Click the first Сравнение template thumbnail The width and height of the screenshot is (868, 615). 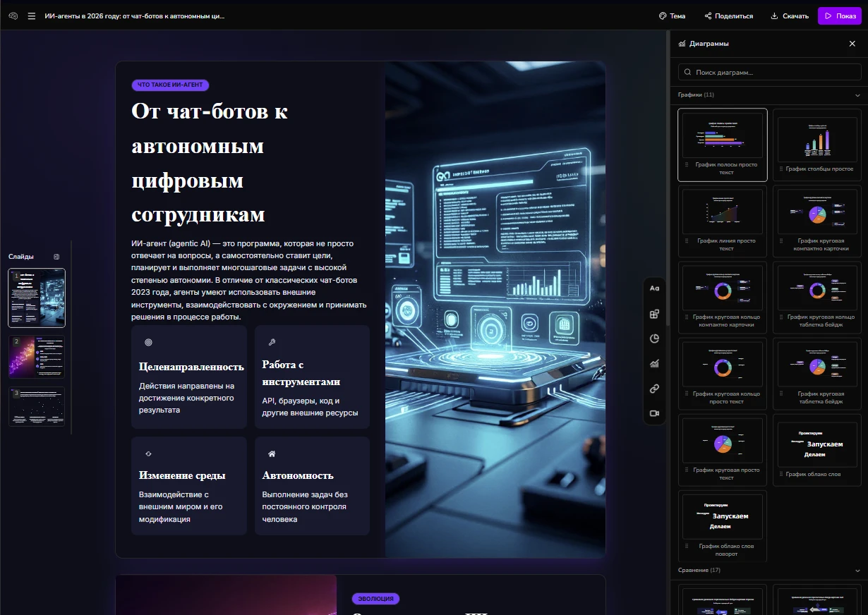pyautogui.click(x=723, y=599)
